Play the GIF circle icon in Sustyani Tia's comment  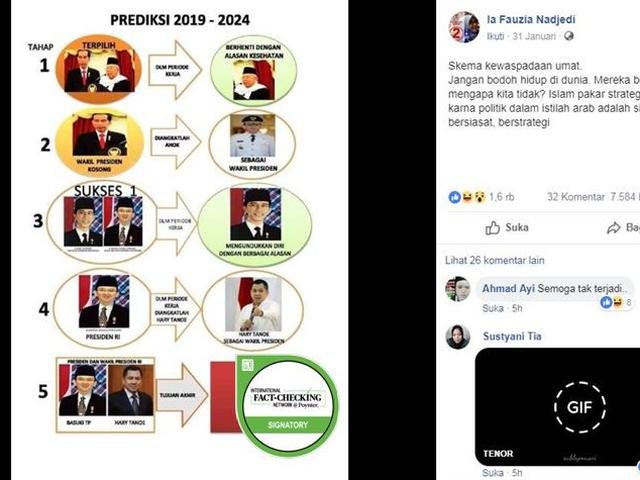(580, 407)
